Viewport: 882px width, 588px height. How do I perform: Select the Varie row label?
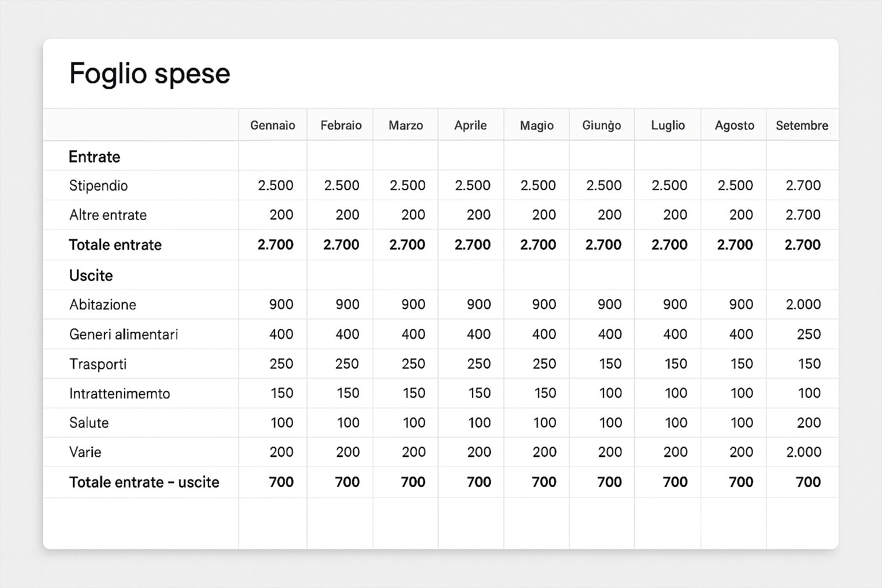tap(85, 452)
